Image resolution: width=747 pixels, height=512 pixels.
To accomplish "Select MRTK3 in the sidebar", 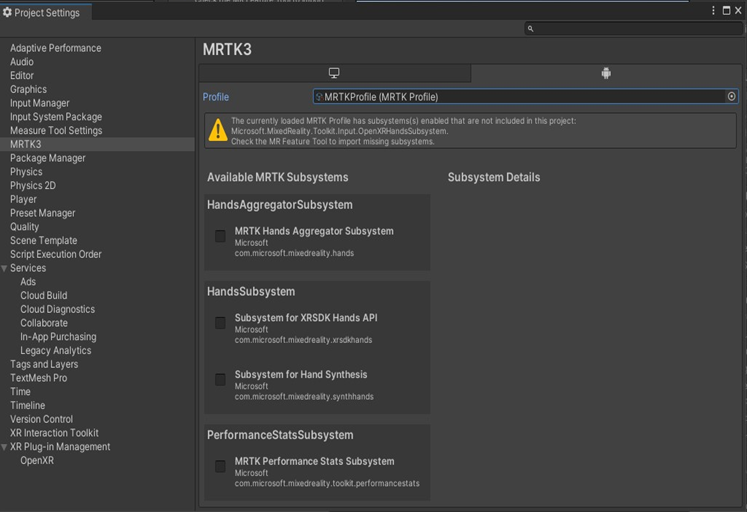I will tap(26, 144).
